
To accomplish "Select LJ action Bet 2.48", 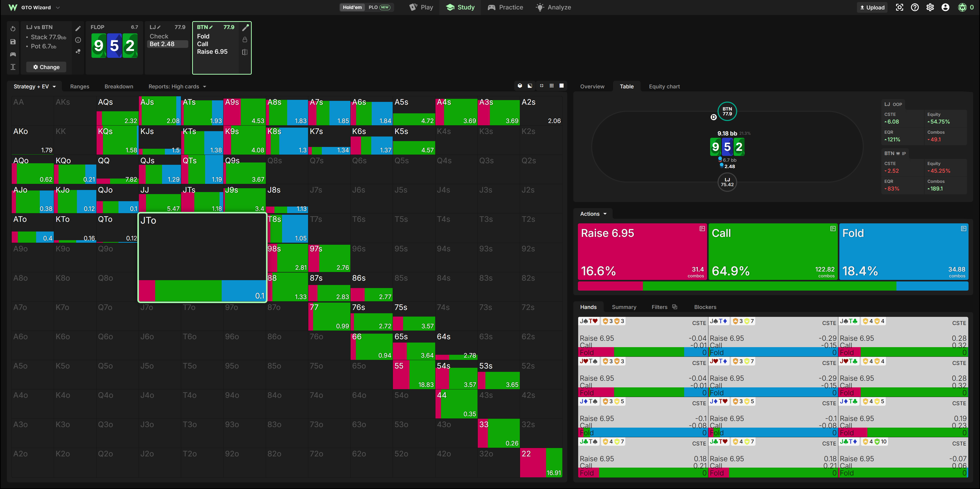I will (167, 44).
